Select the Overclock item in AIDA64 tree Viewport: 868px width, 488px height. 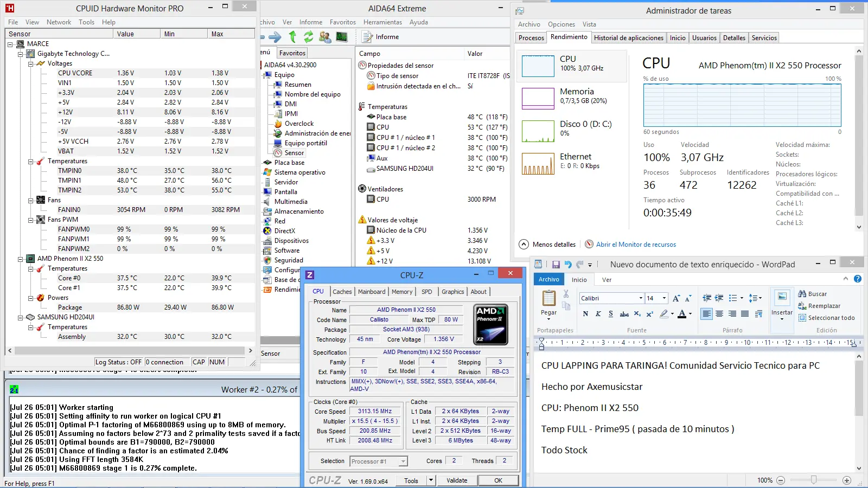[x=293, y=124]
